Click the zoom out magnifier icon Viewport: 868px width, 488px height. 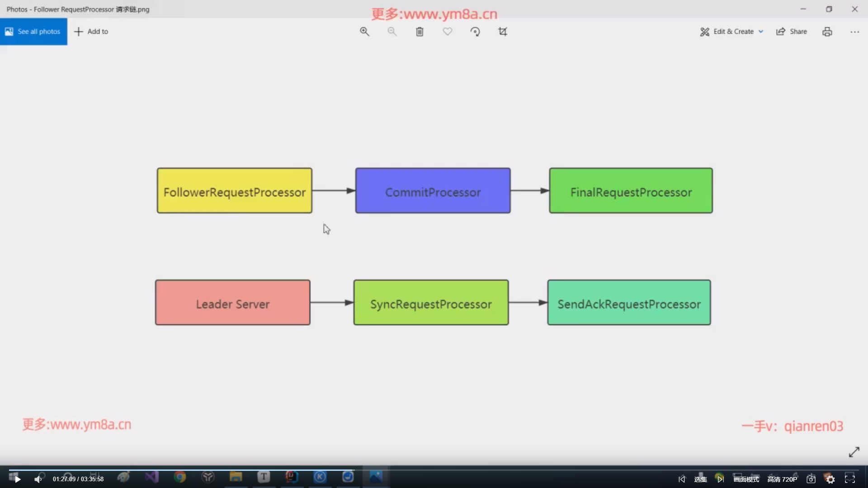(x=392, y=32)
